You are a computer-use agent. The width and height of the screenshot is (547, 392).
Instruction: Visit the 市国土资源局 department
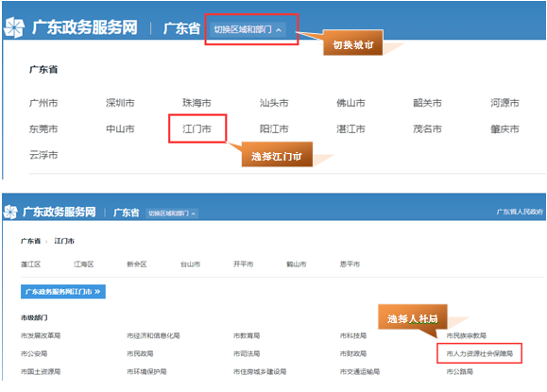[41, 372]
